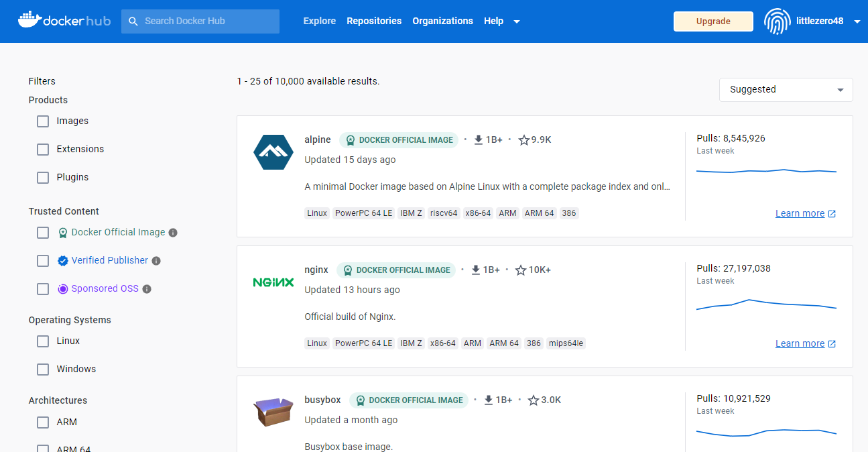
Task: Focus the Search Docker Hub field
Action: click(x=200, y=21)
